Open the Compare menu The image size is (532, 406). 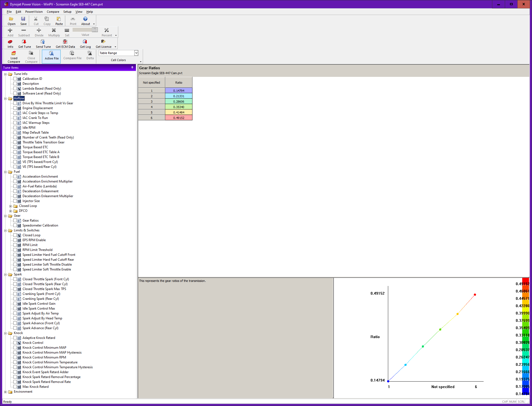pos(53,12)
